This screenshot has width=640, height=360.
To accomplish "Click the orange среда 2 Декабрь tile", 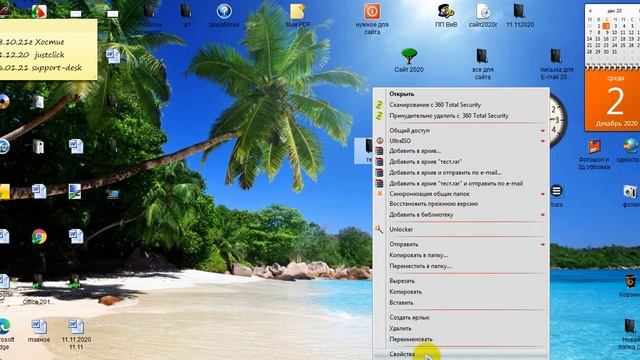I will (x=612, y=100).
